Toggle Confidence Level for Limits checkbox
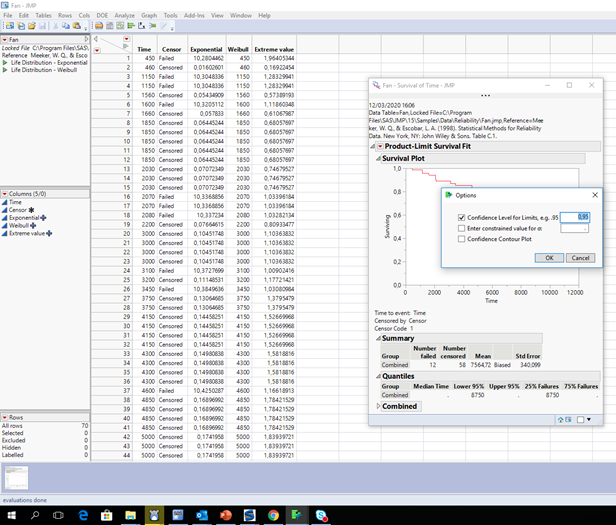The image size is (616, 525). 462,217
